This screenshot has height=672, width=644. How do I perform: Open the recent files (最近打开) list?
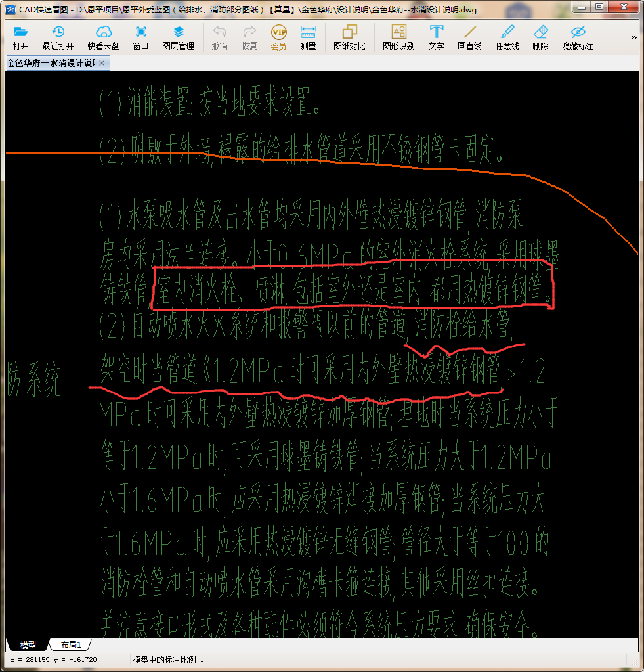point(58,37)
